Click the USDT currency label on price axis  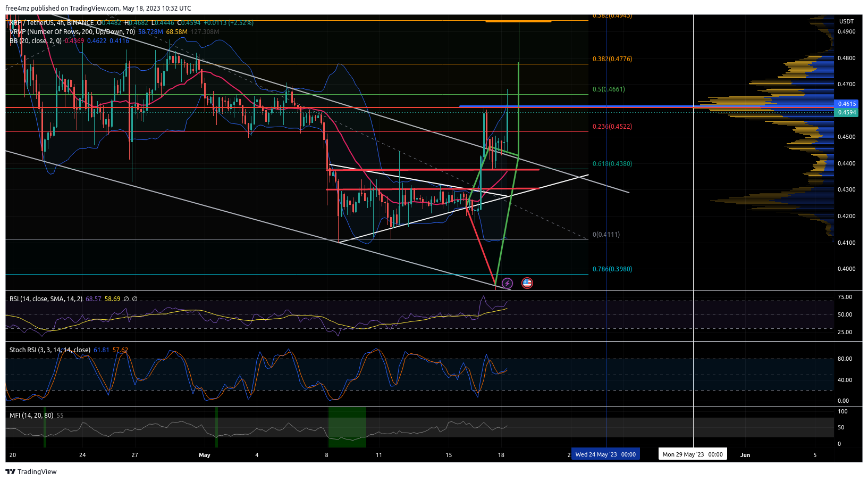click(847, 21)
